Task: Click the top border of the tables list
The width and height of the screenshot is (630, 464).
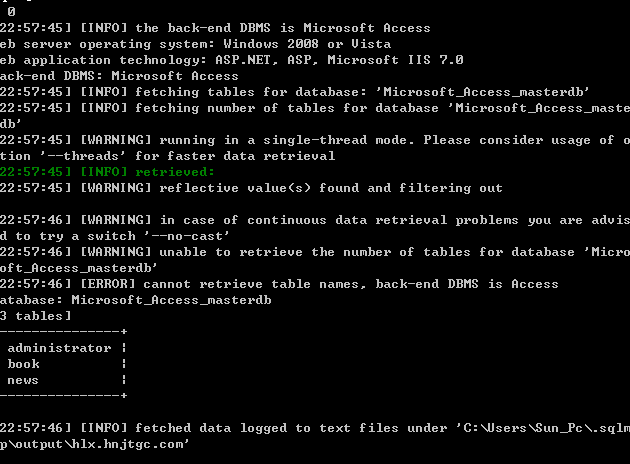Action: tap(63, 331)
